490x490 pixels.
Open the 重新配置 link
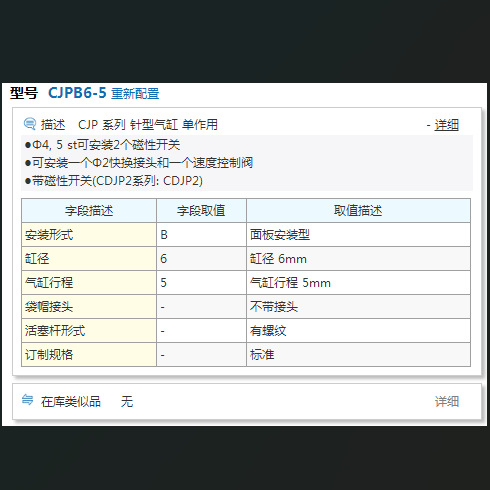pyautogui.click(x=135, y=94)
